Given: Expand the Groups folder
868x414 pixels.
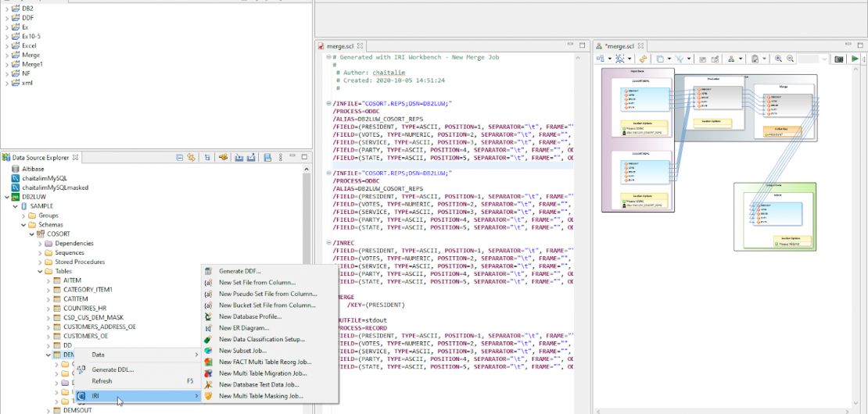Looking at the screenshot, I should [23, 216].
